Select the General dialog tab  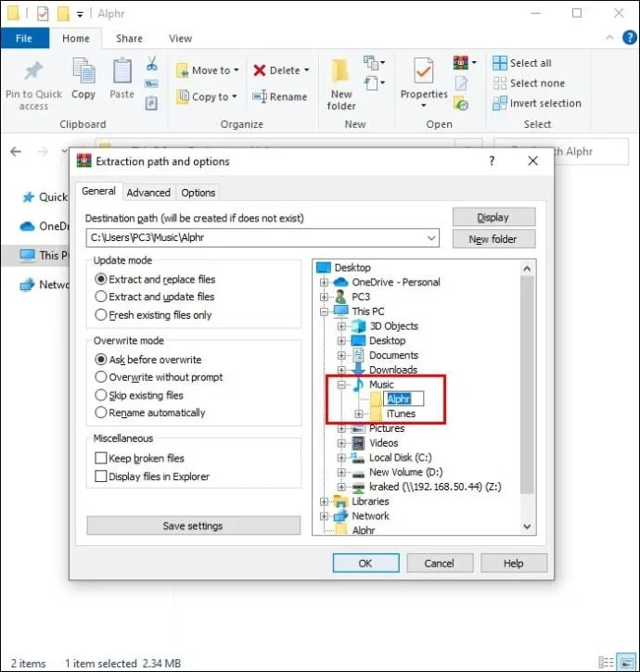coord(98,191)
